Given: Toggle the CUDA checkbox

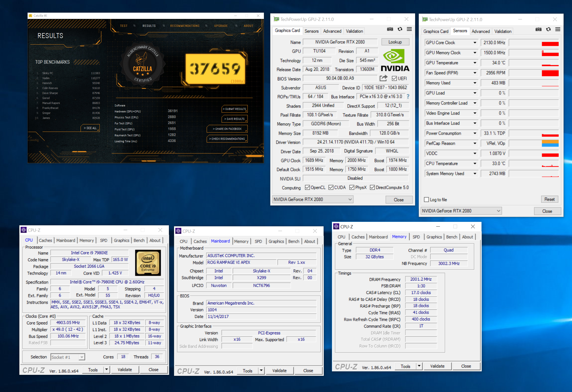Looking at the screenshot, I should point(331,187).
